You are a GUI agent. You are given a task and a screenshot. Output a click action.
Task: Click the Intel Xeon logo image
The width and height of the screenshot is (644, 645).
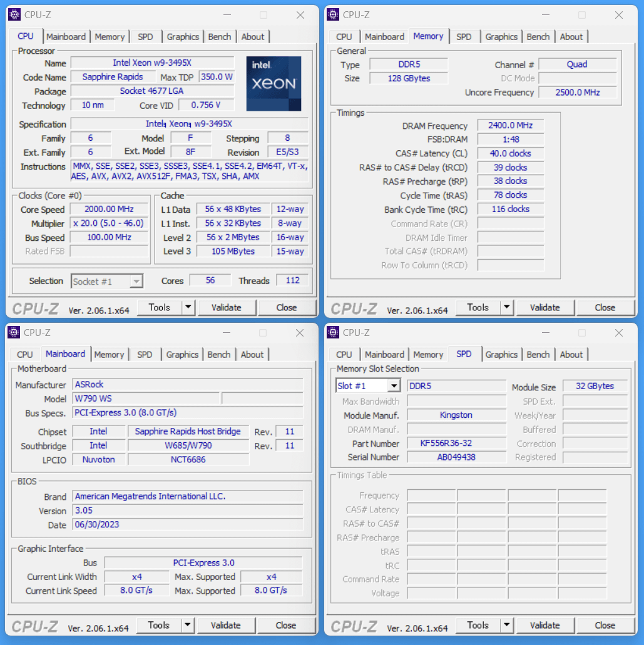[273, 83]
